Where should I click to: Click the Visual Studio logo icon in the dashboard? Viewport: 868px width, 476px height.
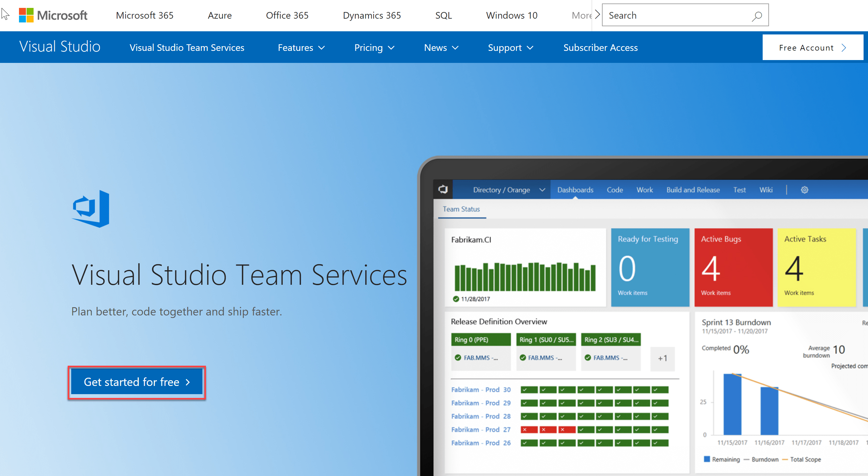443,189
